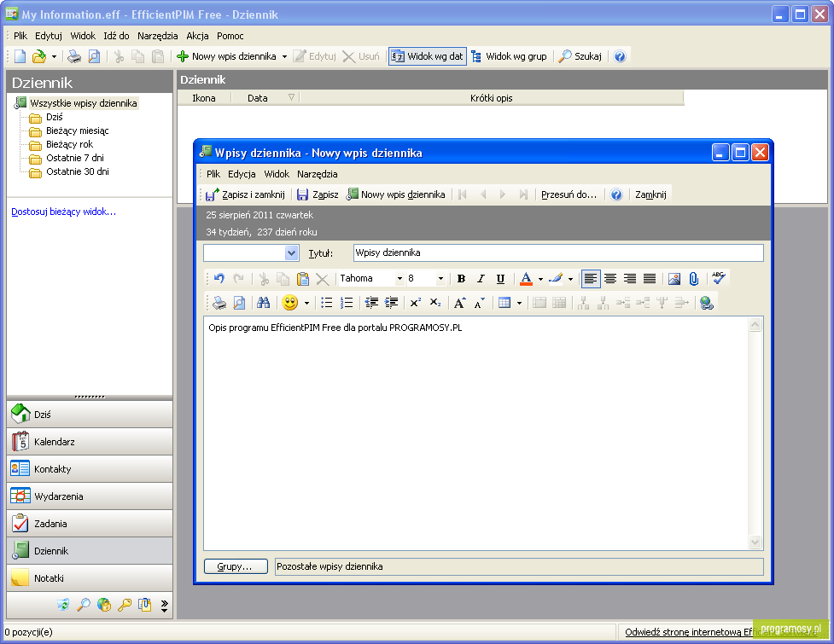This screenshot has height=644, width=834.
Task: Open the Kalendarz section in sidebar
Action: tap(90, 442)
